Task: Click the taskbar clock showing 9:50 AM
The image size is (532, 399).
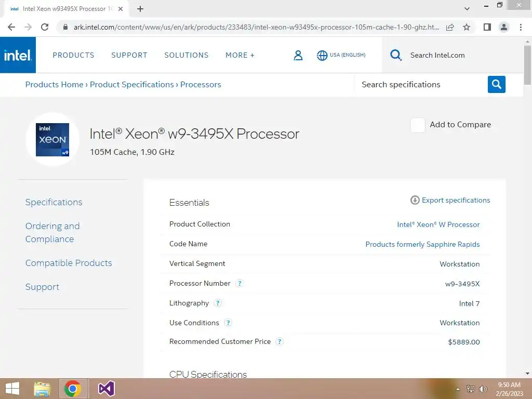Action: 509,389
